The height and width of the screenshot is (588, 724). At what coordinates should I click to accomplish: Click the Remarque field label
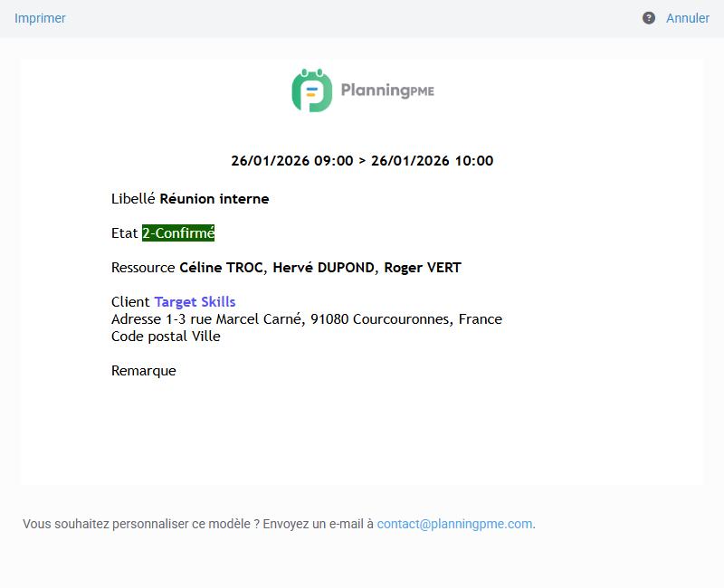144,371
